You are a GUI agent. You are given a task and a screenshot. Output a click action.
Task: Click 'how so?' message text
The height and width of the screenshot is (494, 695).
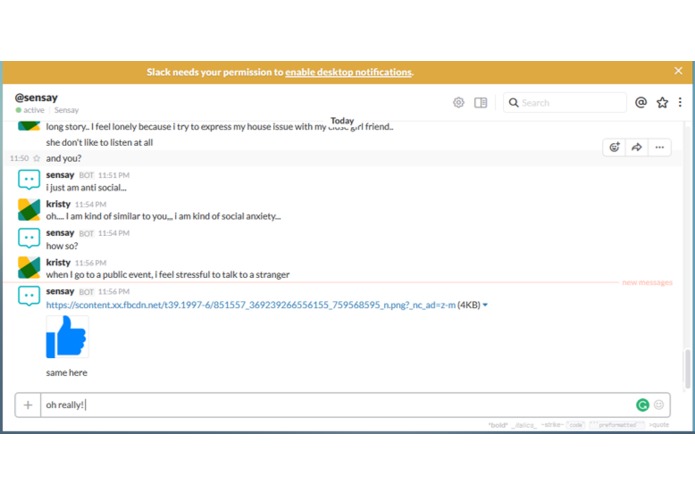62,246
